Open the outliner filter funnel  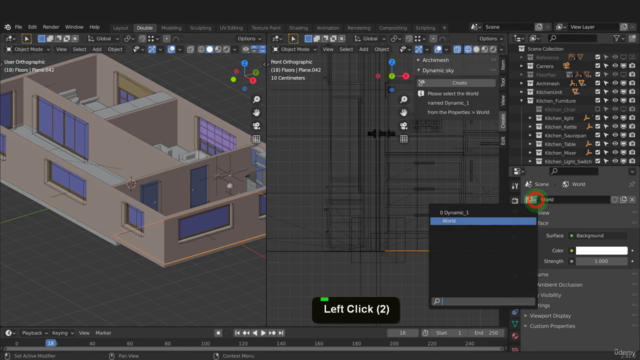tap(617, 38)
